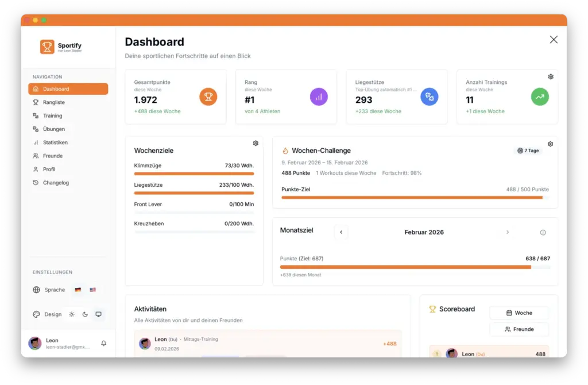Click the notification bell icon
588x385 pixels.
[x=103, y=343]
